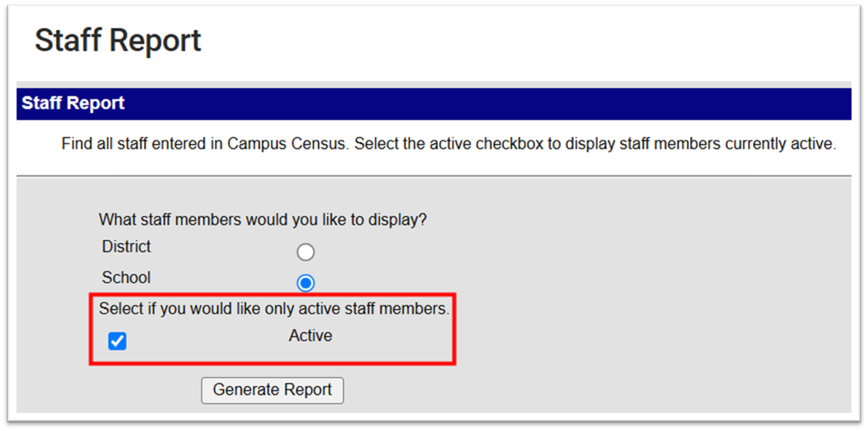868x431 pixels.
Task: Click the empty right side of blue header bar
Action: (574, 104)
